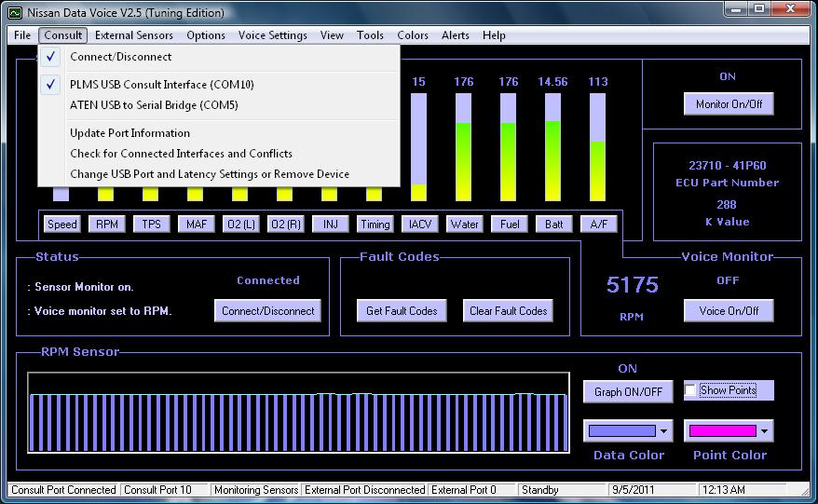
Task: Click the Monitoring Sensors status cell
Action: [256, 490]
